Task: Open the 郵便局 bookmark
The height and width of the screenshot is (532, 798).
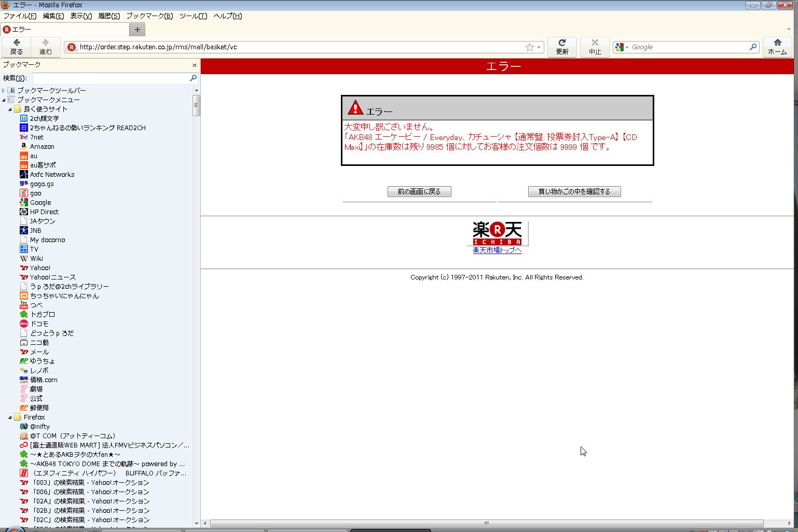Action: click(x=34, y=408)
